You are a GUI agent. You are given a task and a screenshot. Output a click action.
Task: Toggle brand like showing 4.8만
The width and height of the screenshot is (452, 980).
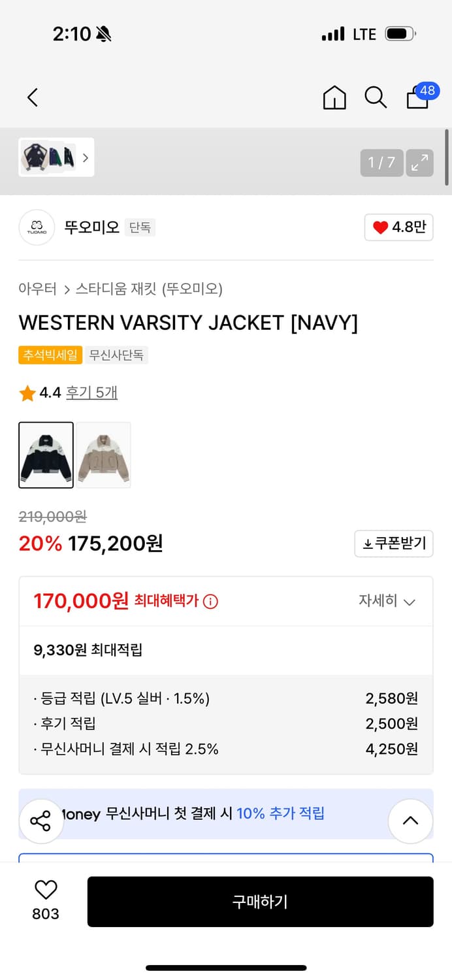point(398,227)
